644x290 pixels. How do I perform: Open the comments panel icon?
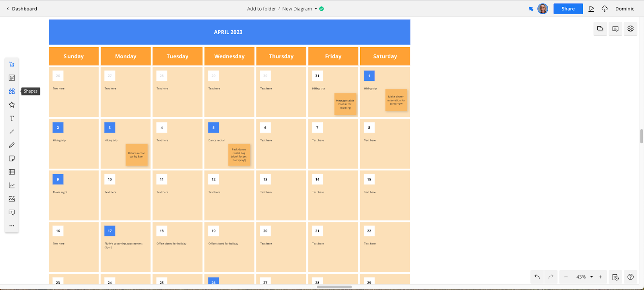point(615,29)
